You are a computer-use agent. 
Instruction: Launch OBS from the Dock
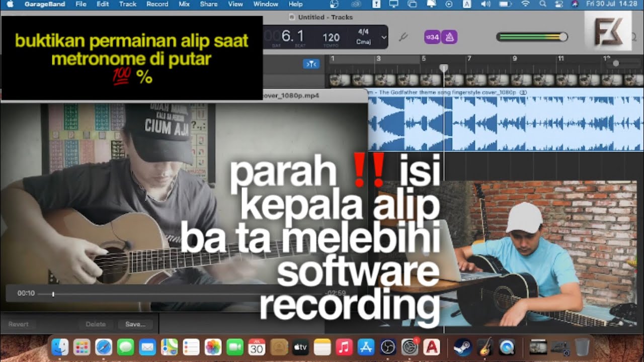388,347
